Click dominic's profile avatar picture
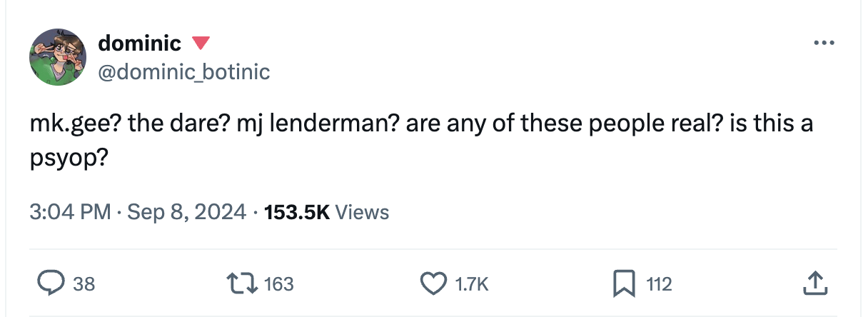This screenshot has height=317, width=868. pyautogui.click(x=58, y=57)
